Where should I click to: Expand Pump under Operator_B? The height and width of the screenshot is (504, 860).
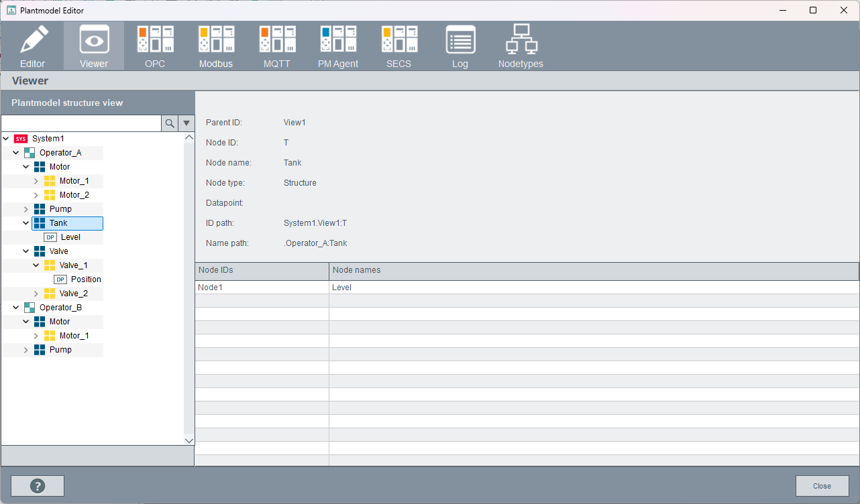(26, 350)
